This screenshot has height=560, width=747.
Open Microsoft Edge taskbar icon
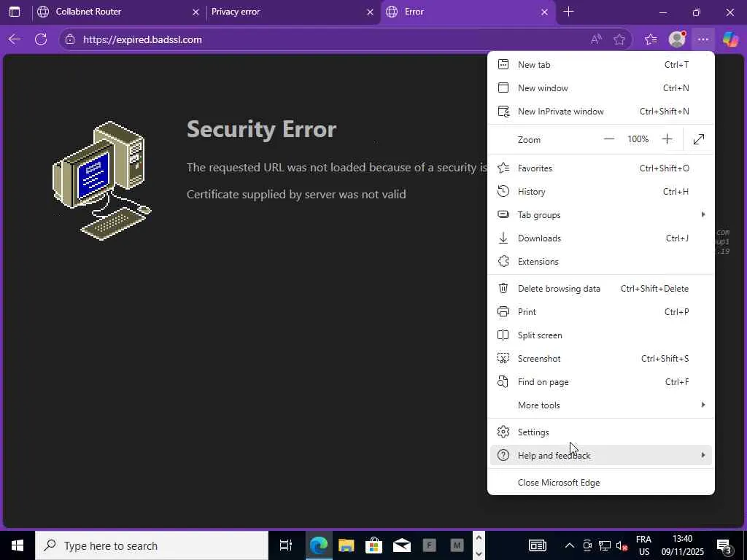click(318, 545)
